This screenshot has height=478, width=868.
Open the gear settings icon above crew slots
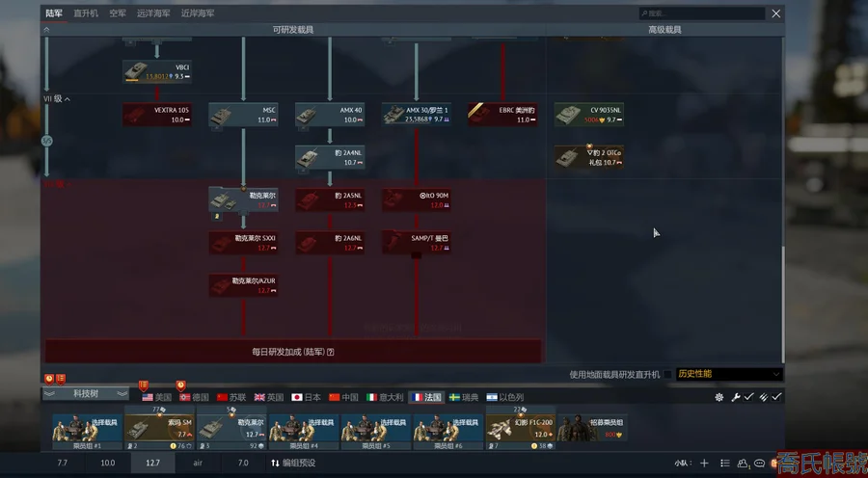click(x=719, y=397)
